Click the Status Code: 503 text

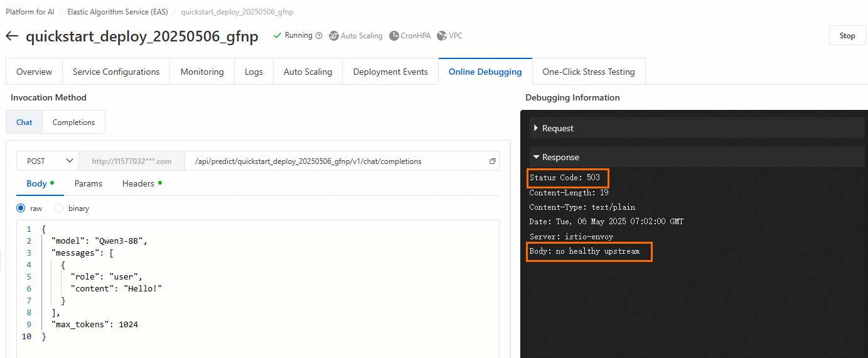(x=565, y=178)
